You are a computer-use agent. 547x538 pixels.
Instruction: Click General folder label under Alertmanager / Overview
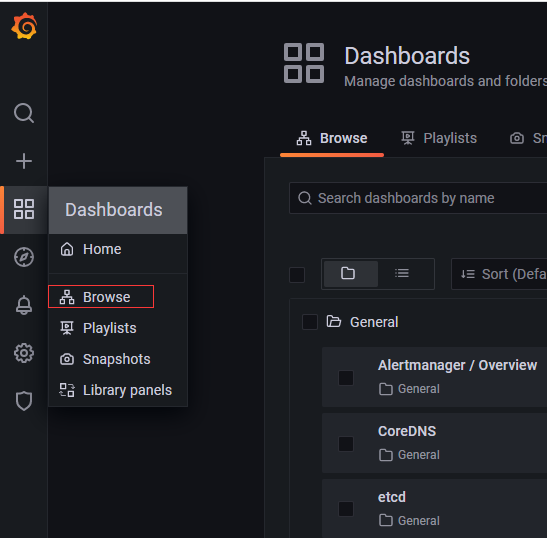(409, 389)
